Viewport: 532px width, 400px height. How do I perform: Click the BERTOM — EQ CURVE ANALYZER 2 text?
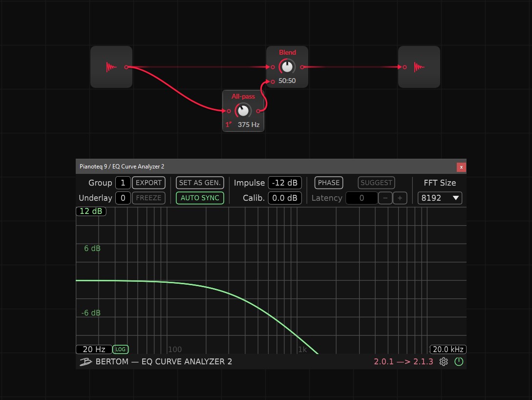tap(164, 362)
